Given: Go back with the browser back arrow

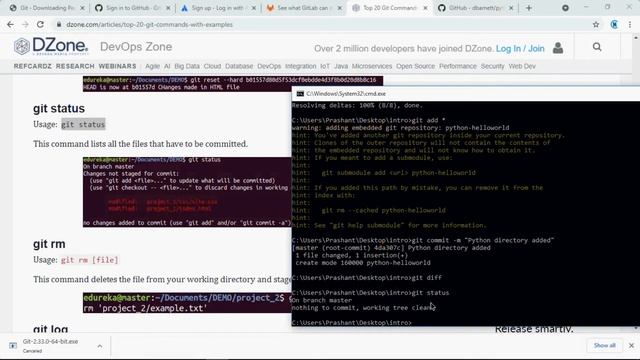Looking at the screenshot, I should coord(10,24).
